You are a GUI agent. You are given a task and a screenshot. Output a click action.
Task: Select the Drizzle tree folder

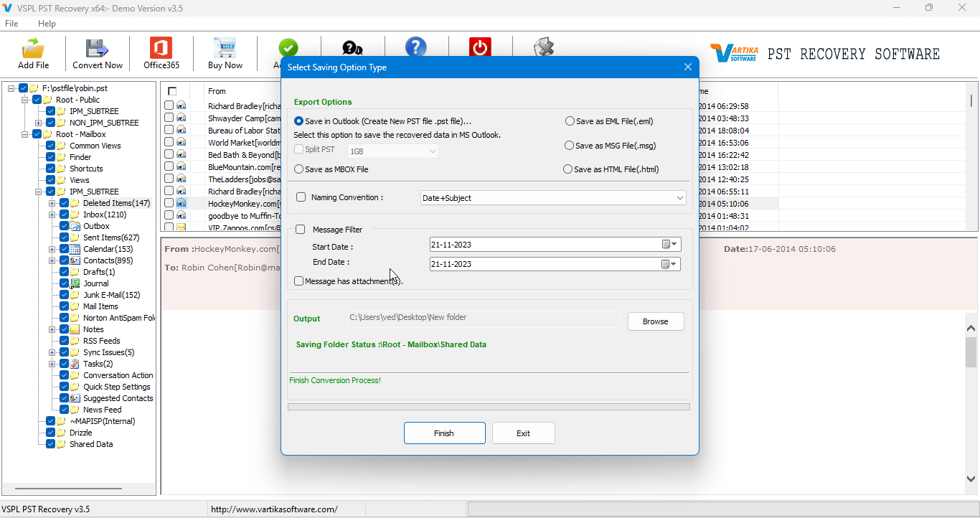click(80, 433)
